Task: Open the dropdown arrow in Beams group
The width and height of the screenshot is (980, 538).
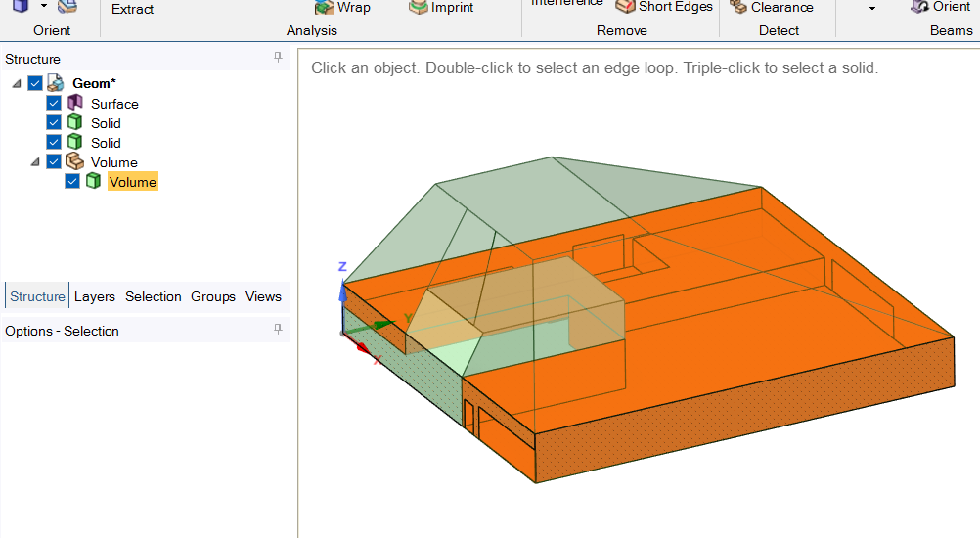Action: (x=872, y=8)
